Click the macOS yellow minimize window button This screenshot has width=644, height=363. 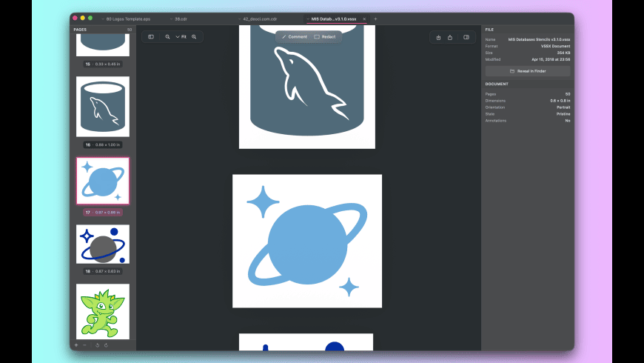tap(83, 18)
